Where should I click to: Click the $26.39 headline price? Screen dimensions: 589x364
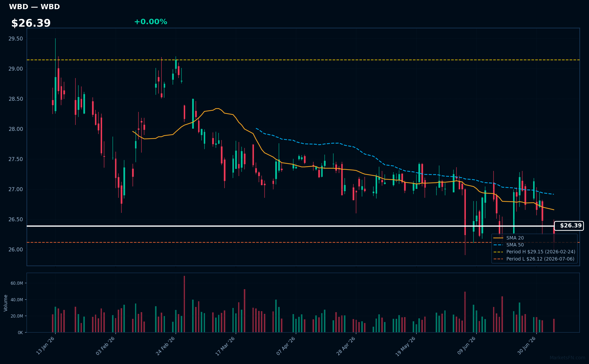click(31, 23)
